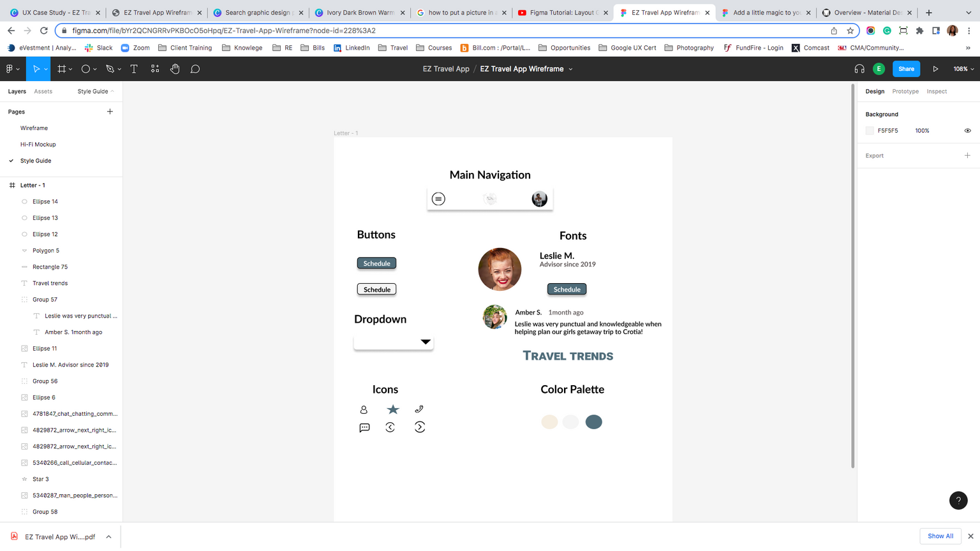Select the Pen tool

pos(110,69)
